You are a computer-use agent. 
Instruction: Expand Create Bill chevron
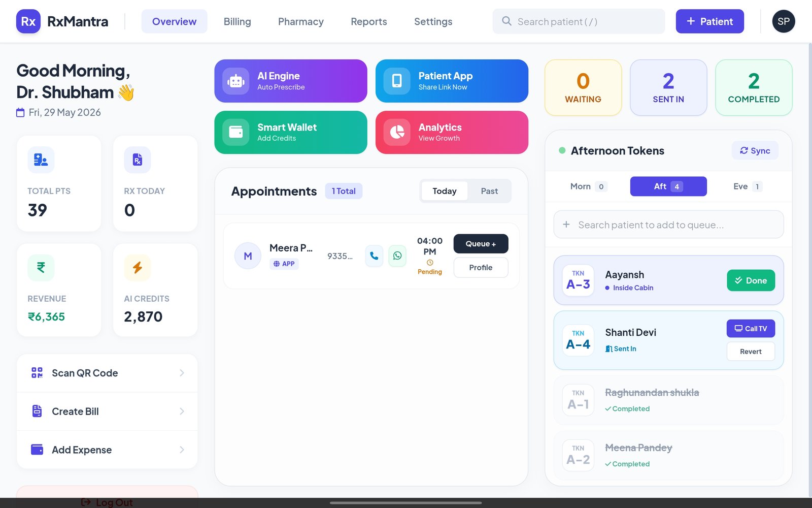(182, 411)
